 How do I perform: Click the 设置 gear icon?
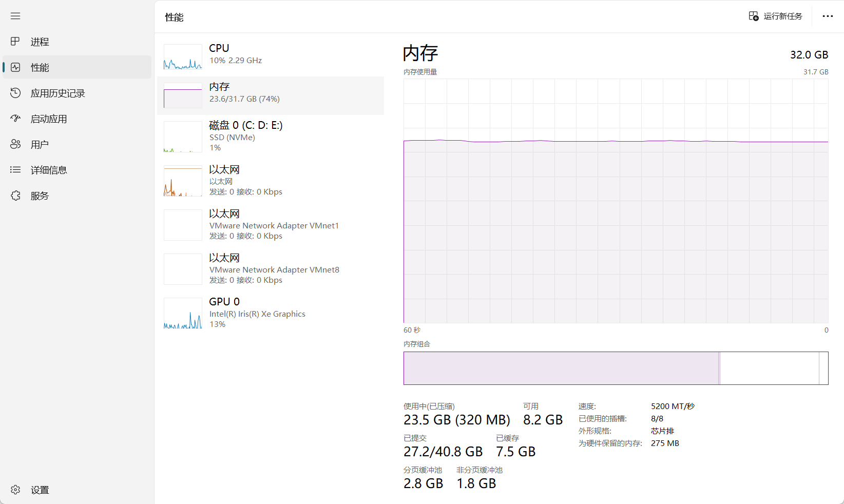tap(15, 490)
